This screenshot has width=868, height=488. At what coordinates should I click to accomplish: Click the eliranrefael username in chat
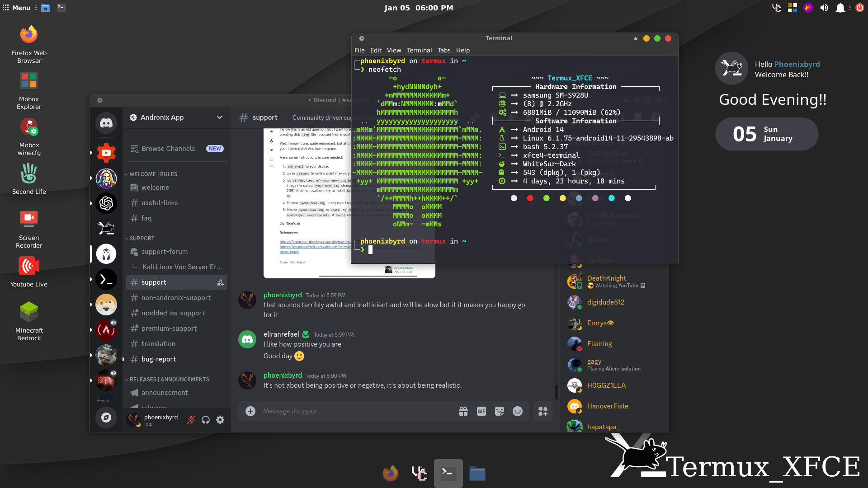coord(281,334)
